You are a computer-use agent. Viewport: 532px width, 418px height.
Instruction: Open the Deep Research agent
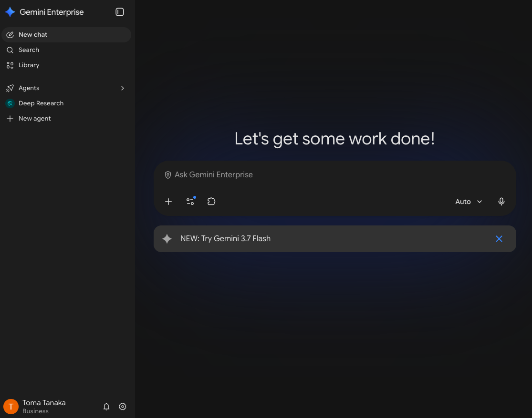[66, 103]
